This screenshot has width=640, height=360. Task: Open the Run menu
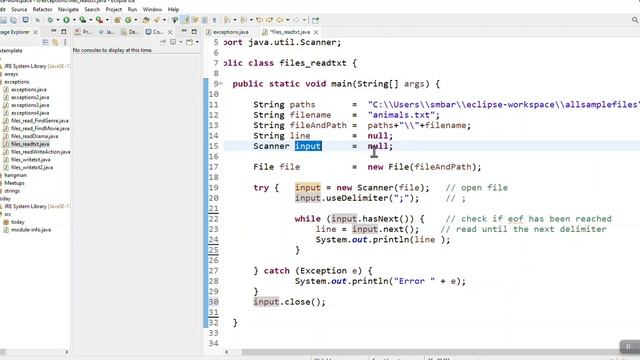pos(132,9)
